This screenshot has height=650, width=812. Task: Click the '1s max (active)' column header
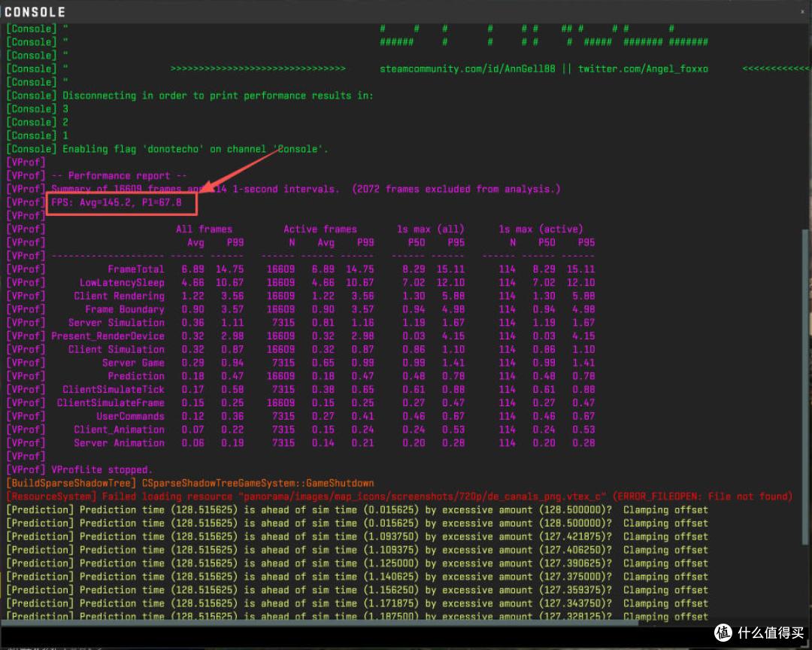(541, 229)
